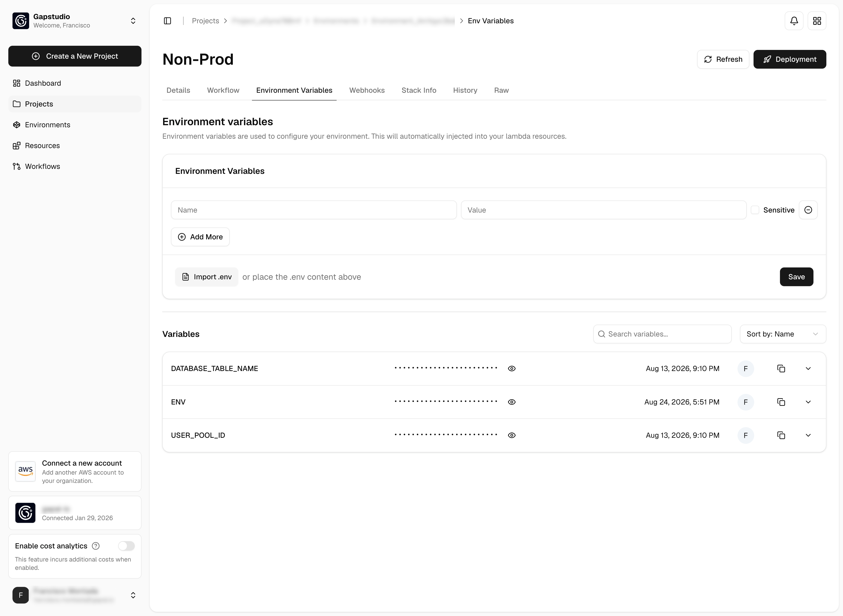This screenshot has width=843, height=616.
Task: Reveal ENV value with eye icon
Action: (x=512, y=402)
